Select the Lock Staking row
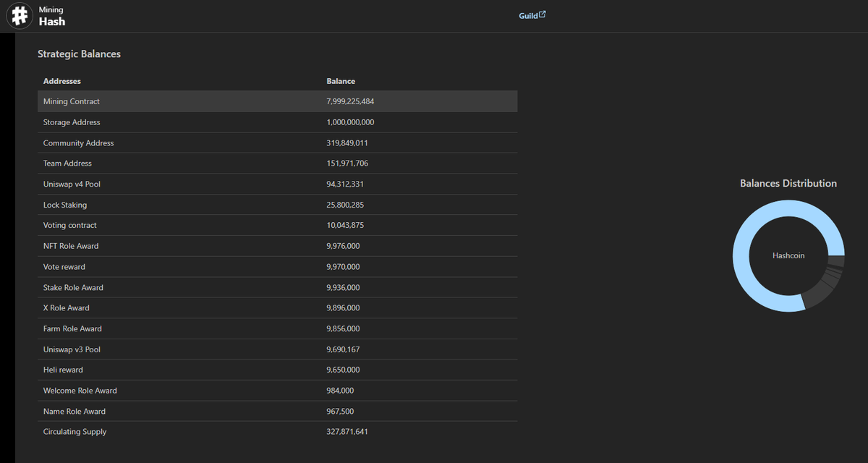868x463 pixels. [277, 205]
